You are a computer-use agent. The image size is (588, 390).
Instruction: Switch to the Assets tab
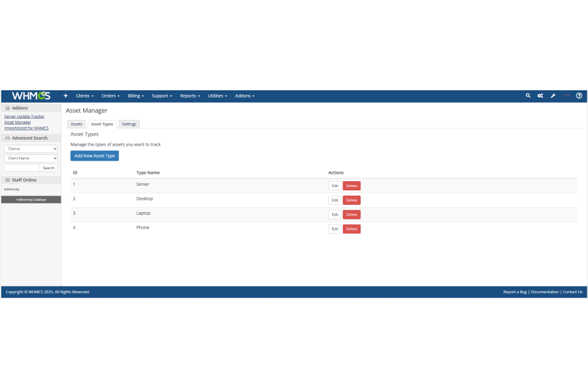tap(76, 124)
